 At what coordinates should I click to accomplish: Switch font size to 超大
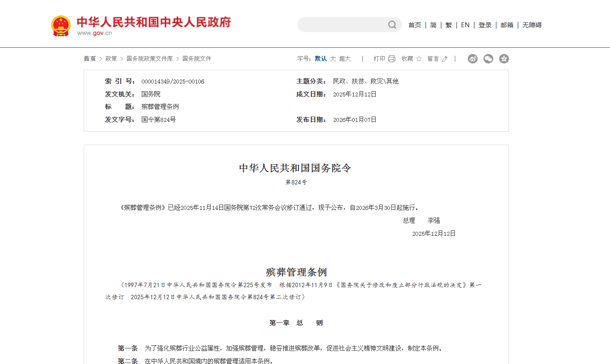coord(345,59)
